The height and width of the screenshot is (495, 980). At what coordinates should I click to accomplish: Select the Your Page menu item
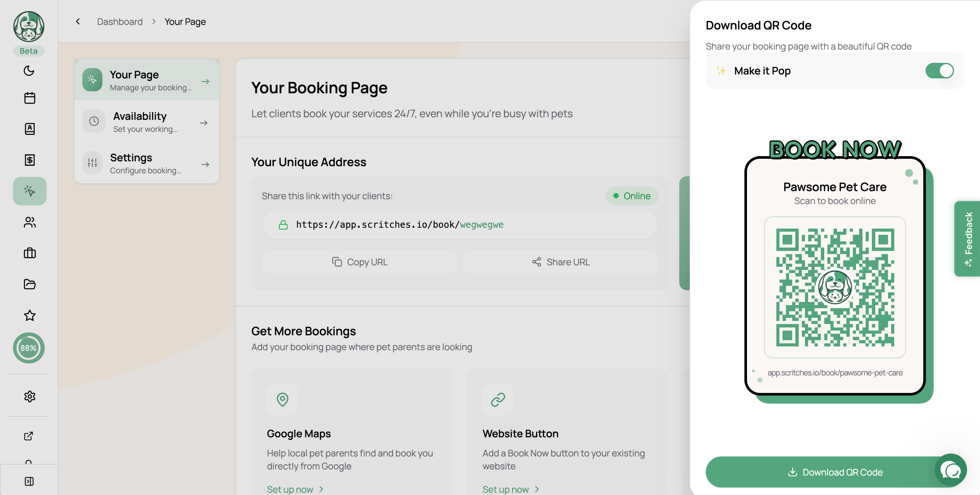click(147, 80)
